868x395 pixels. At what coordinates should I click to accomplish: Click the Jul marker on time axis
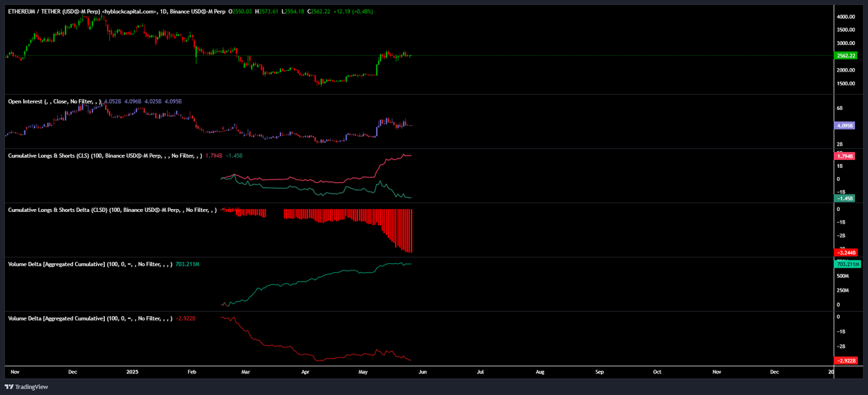(x=480, y=370)
